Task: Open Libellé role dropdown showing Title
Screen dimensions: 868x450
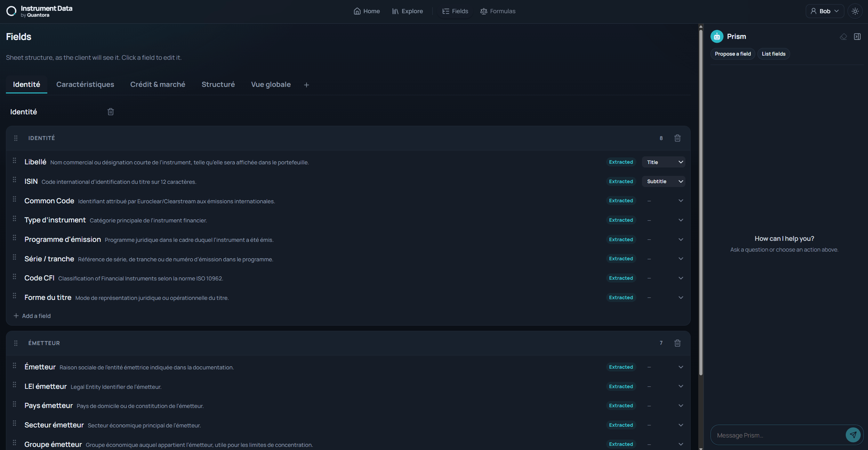Action: 664,162
